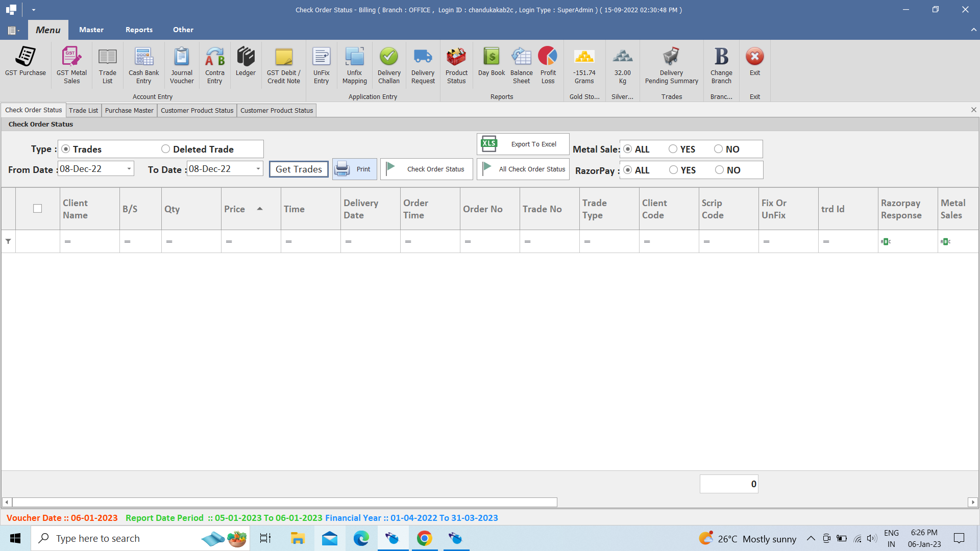Image resolution: width=980 pixels, height=551 pixels.
Task: Set RazorPay filter to ALL
Action: pos(628,170)
